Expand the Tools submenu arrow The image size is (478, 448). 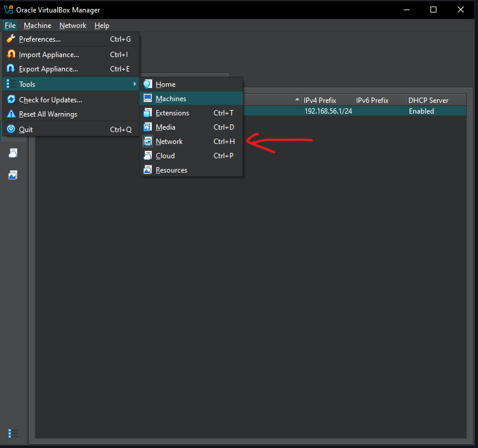[x=135, y=84]
